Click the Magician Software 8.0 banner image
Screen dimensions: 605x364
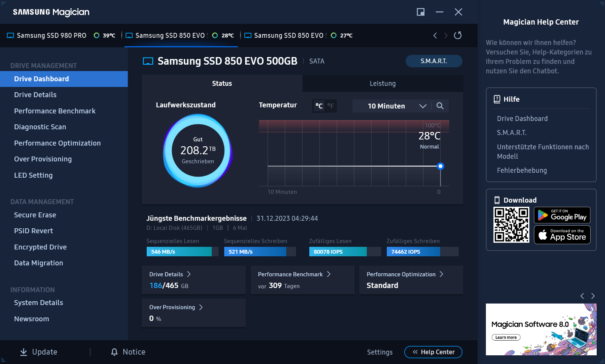pos(541,329)
